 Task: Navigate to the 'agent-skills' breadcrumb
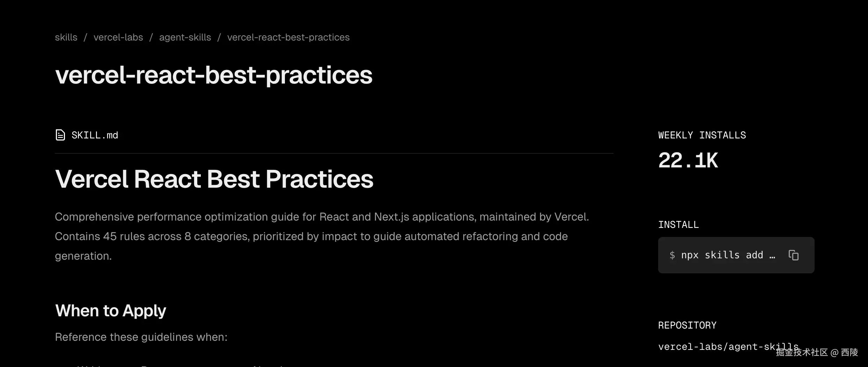[x=185, y=37]
